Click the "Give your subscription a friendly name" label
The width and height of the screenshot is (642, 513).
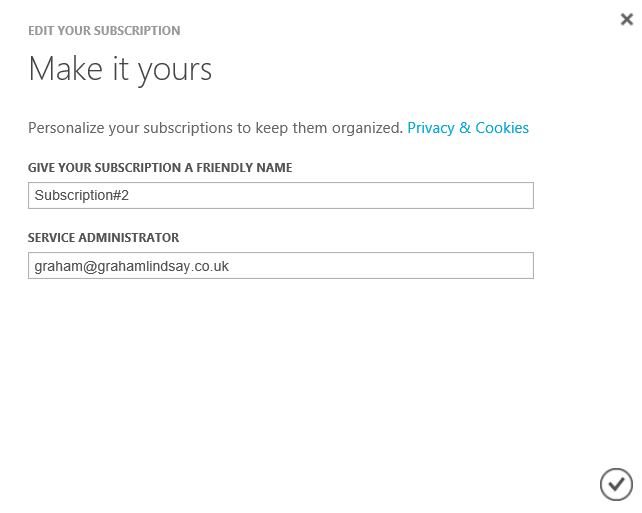click(160, 168)
